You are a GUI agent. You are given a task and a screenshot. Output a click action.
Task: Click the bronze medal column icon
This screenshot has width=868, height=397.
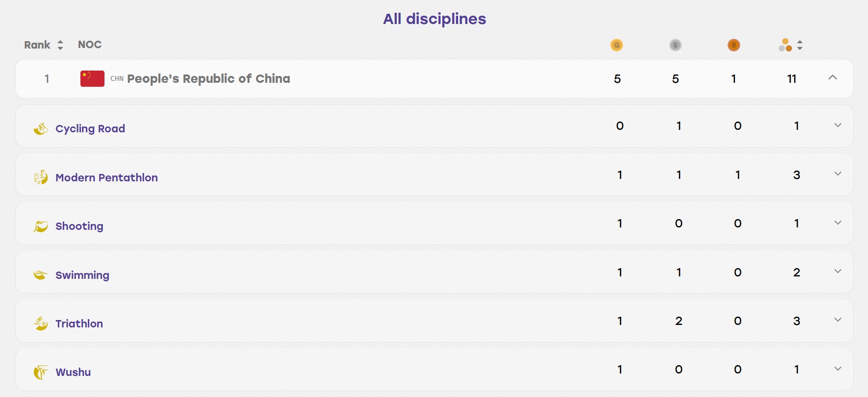(x=734, y=45)
